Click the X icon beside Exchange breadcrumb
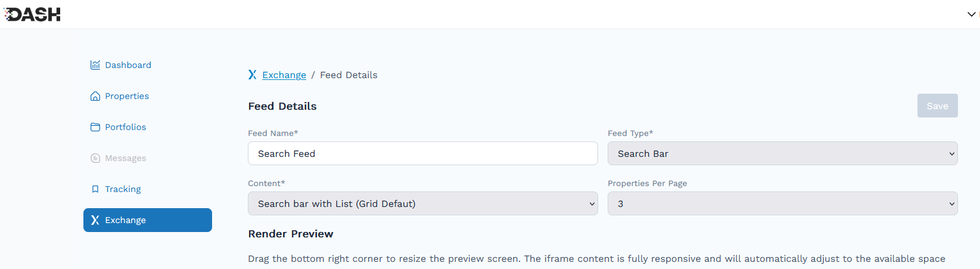 pos(253,75)
